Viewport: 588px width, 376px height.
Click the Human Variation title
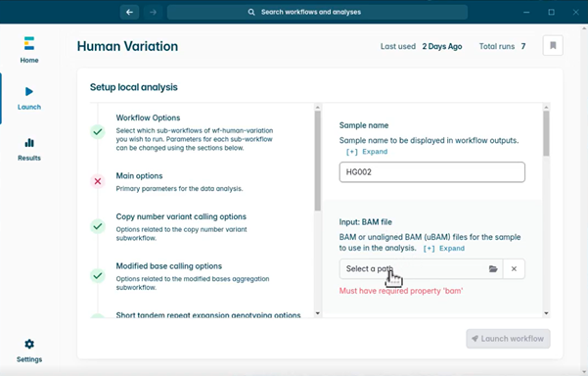click(127, 46)
